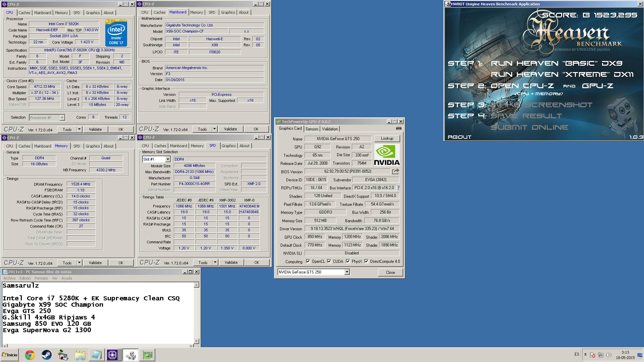Click the Close button in GPU-Z

[390, 273]
